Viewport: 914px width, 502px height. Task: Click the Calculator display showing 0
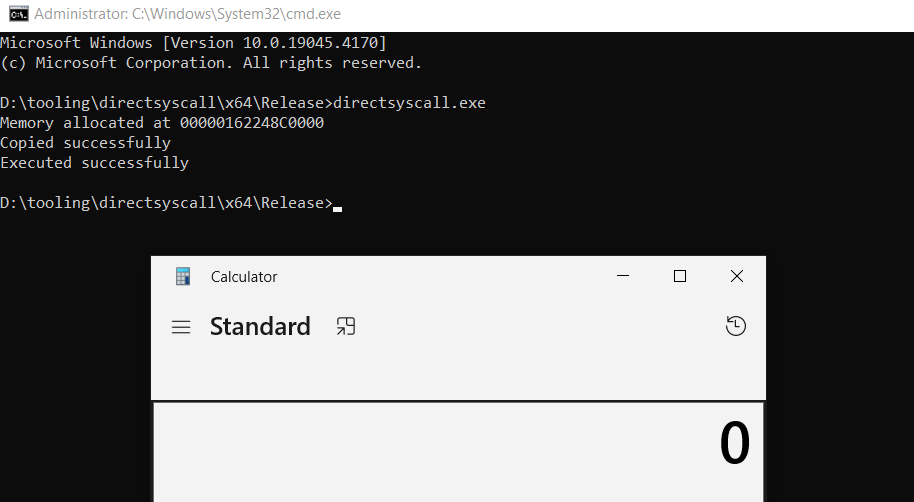[x=734, y=444]
